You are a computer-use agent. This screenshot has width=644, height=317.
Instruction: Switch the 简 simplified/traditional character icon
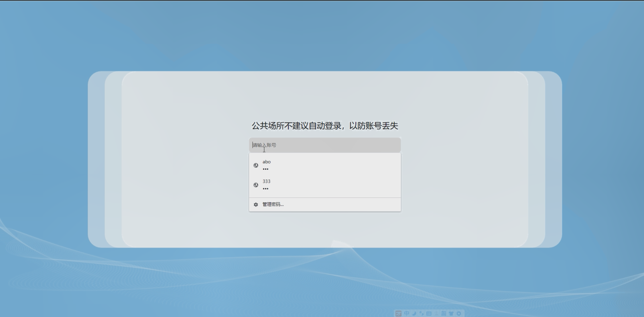pos(444,314)
